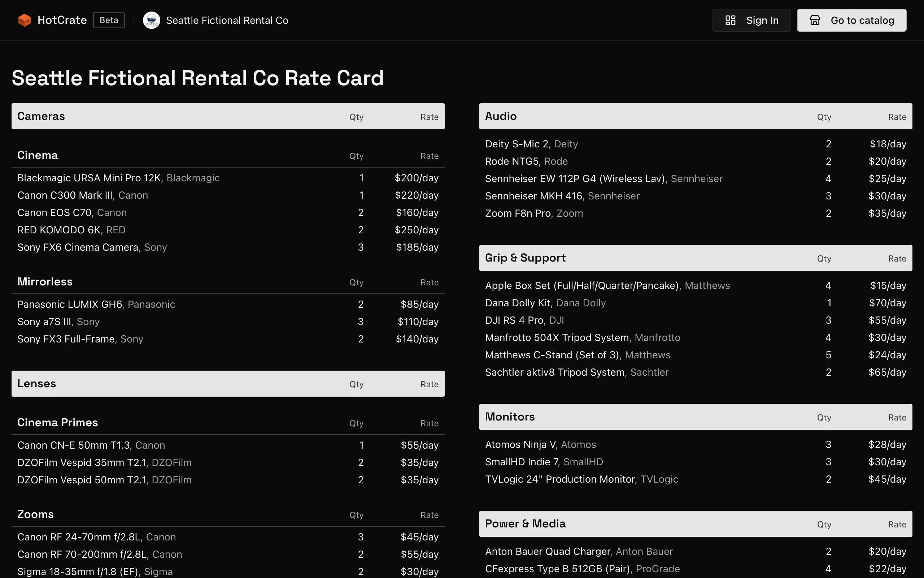Click the $70/day rate for Dana Dolly
924x578 pixels.
tap(888, 303)
